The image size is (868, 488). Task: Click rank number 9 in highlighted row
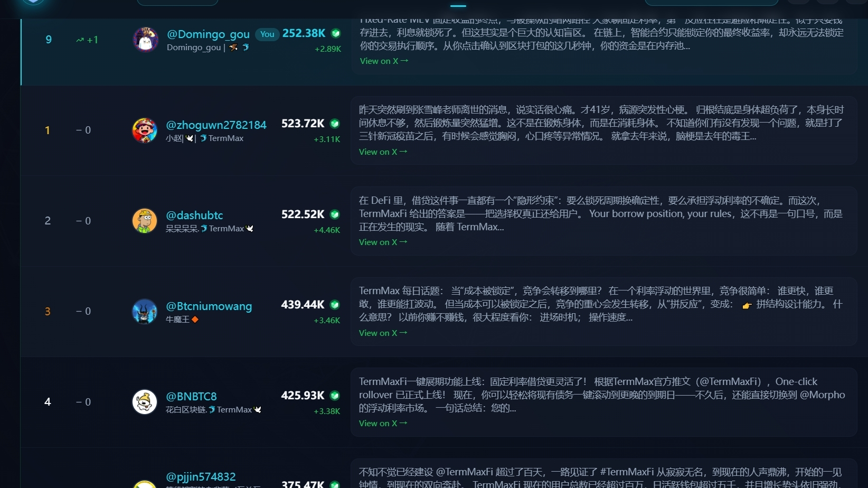[49, 40]
